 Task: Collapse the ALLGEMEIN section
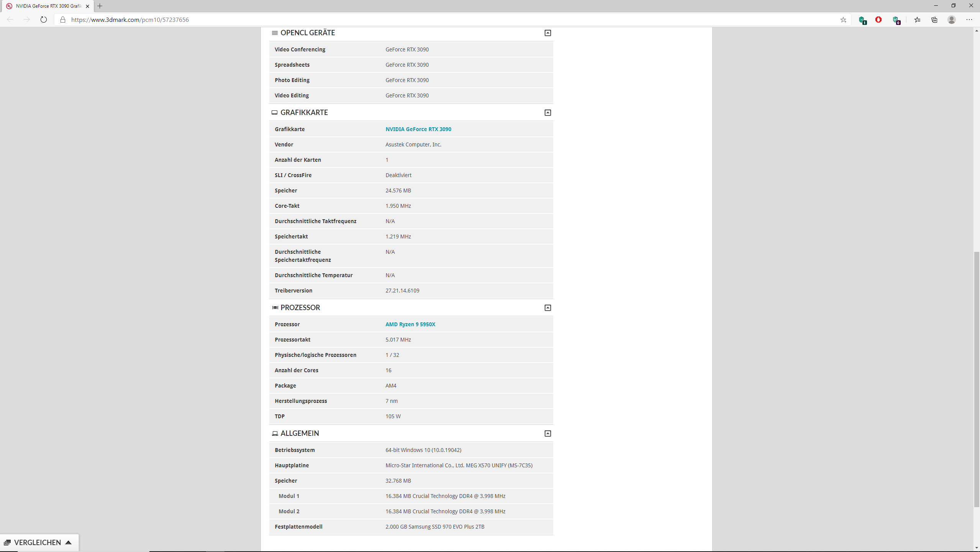548,434
